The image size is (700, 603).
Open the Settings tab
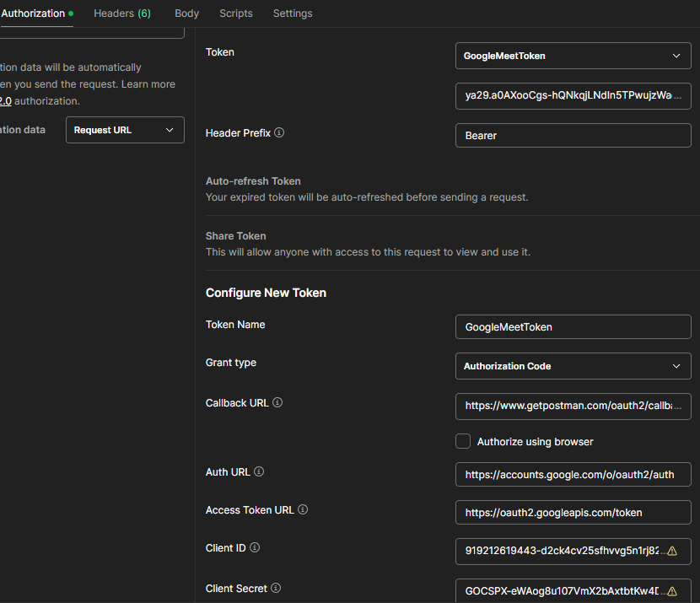coord(293,13)
